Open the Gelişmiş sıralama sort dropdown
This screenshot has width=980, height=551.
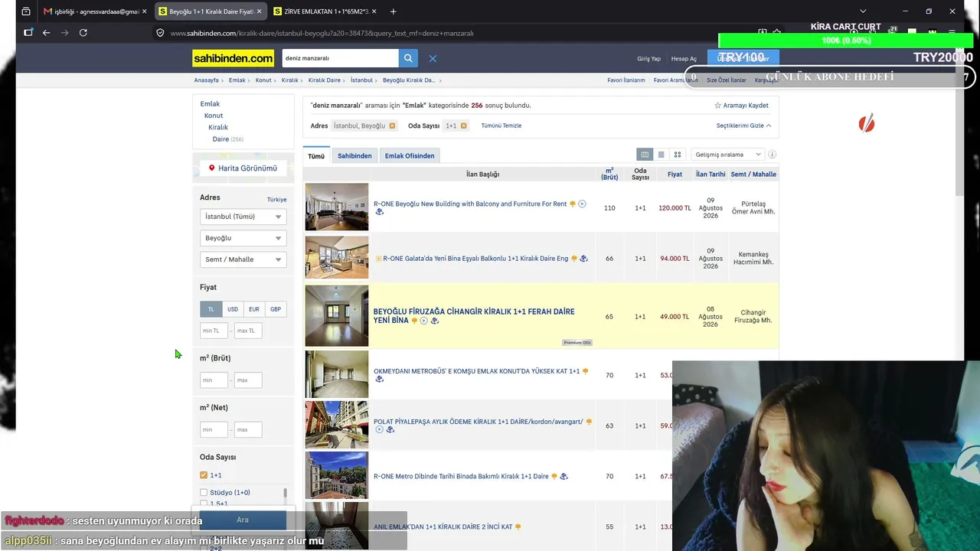click(x=727, y=155)
